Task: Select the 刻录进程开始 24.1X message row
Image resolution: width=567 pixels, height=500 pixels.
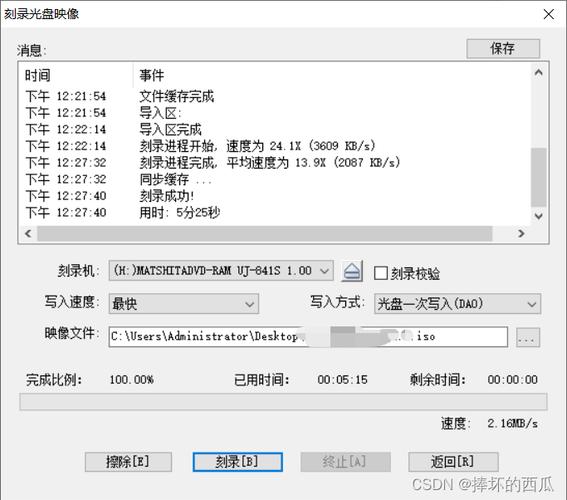Action: (x=275, y=146)
